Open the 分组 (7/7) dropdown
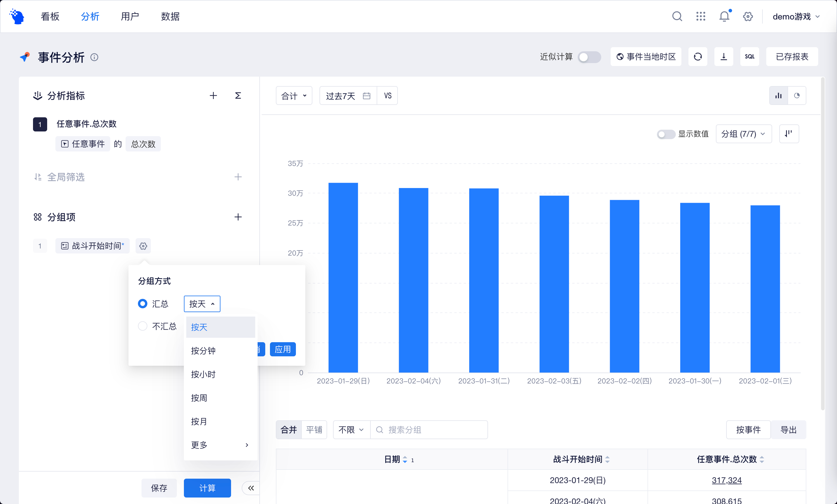 744,134
